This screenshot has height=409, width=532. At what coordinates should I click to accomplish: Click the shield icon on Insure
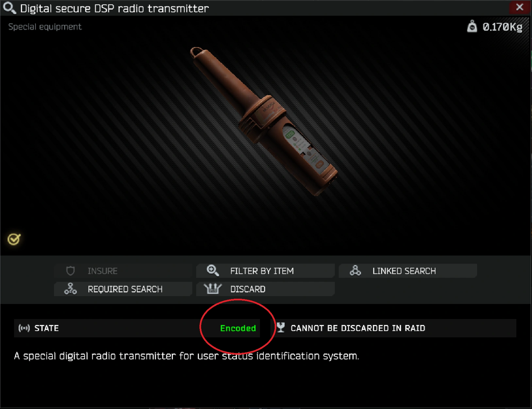coord(70,271)
